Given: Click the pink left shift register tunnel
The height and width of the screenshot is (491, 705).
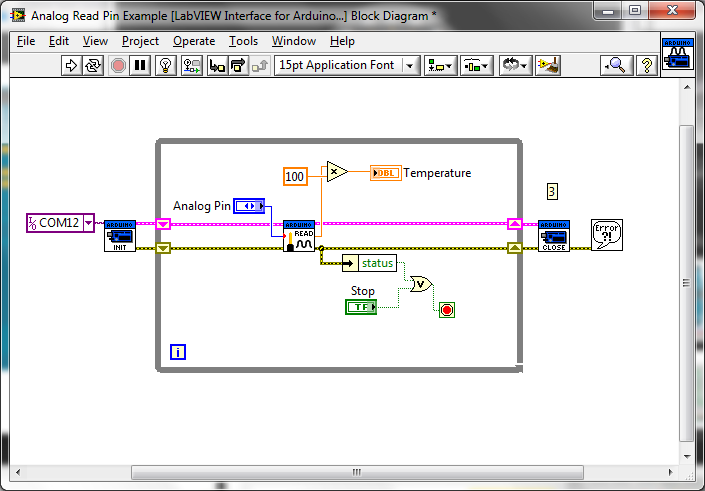Looking at the screenshot, I should tap(163, 223).
